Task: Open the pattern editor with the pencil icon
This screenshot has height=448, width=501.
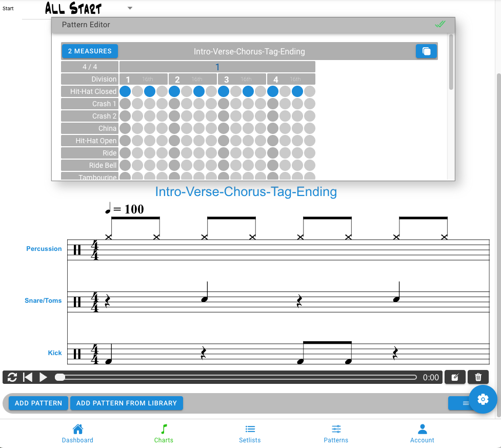Action: coord(455,377)
